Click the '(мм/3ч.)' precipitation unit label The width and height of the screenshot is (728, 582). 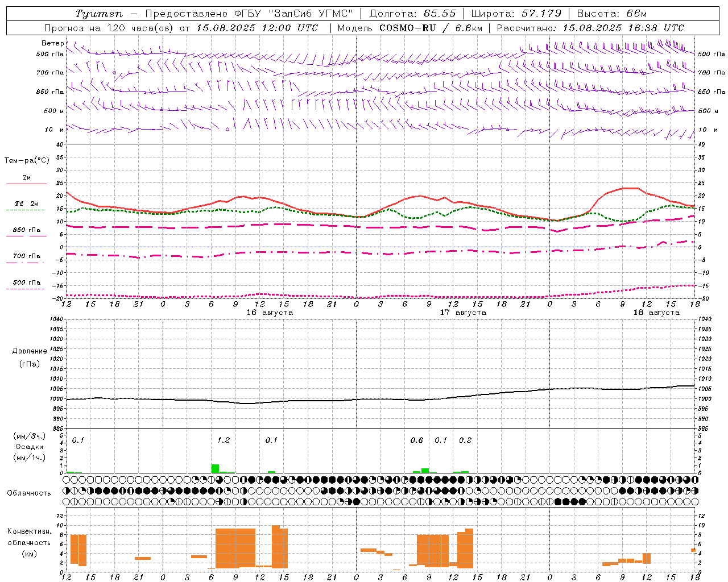[x=29, y=436]
